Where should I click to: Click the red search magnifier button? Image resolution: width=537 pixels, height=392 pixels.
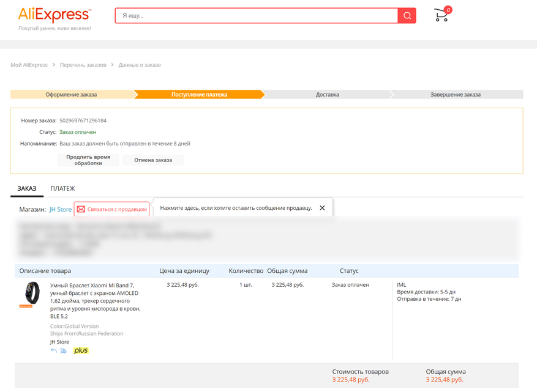tap(407, 16)
